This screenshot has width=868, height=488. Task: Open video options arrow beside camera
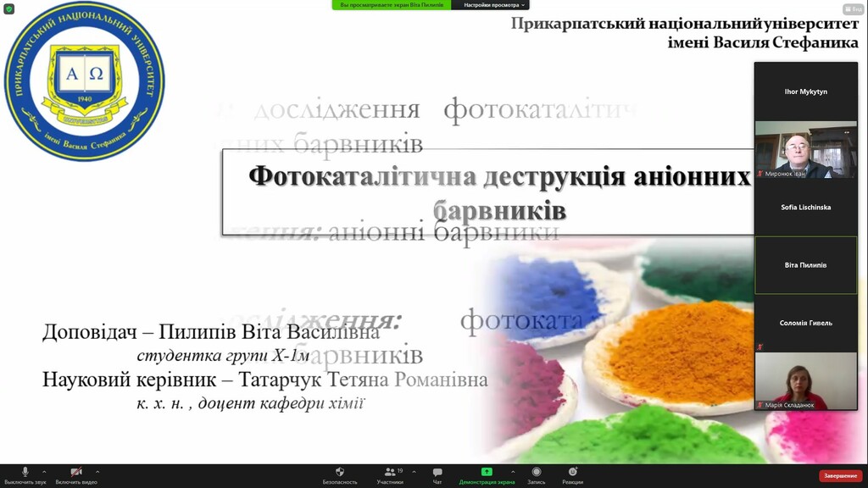[97, 472]
